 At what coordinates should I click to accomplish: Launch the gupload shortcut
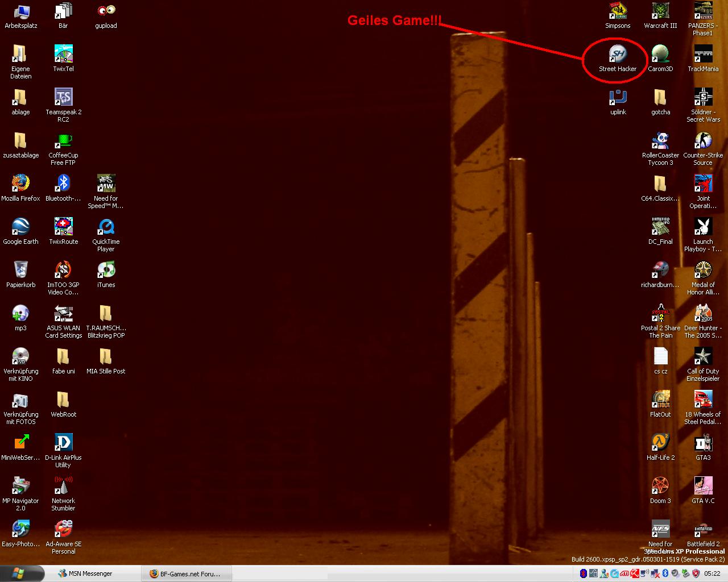coord(106,16)
